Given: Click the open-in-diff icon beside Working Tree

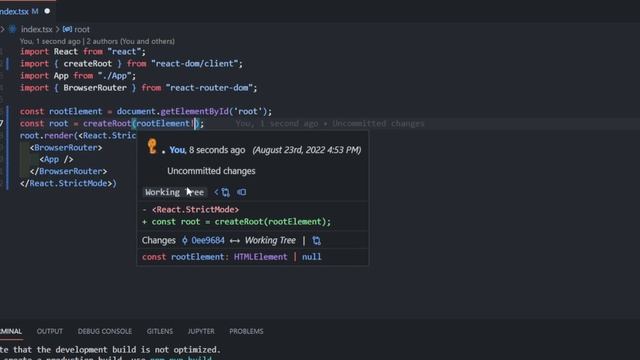Looking at the screenshot, I should tap(242, 192).
